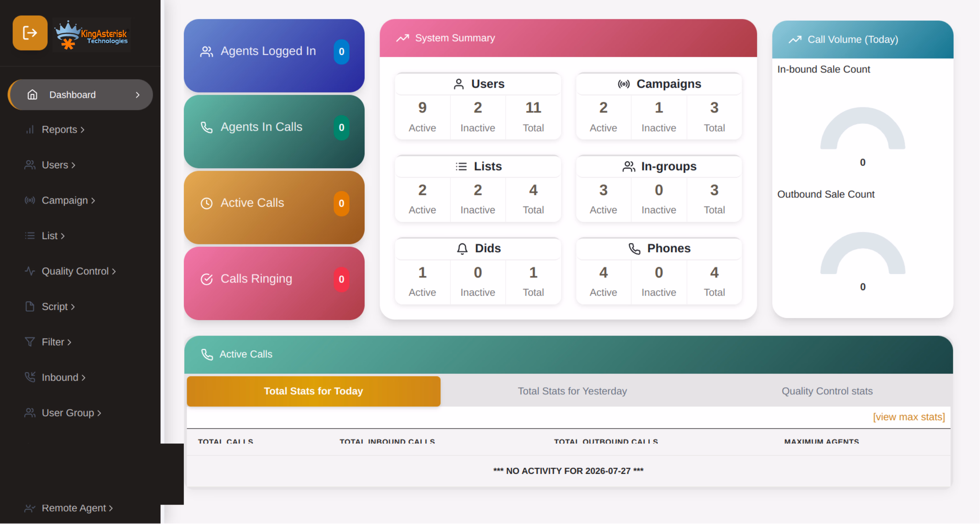
Task: Click the List lines icon in sidebar
Action: pyautogui.click(x=30, y=236)
